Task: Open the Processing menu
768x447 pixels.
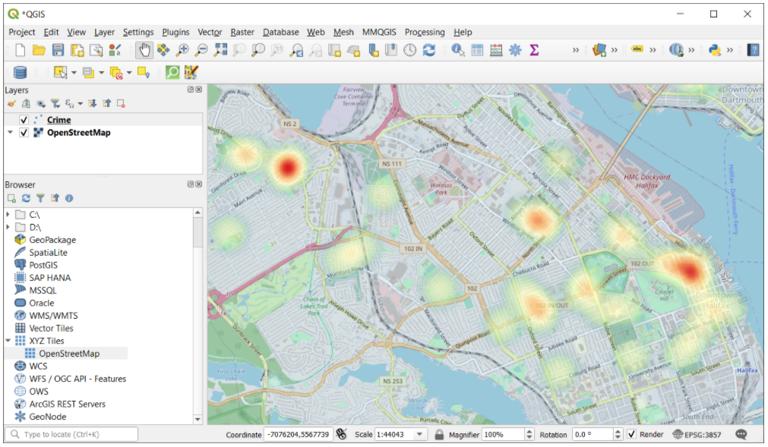Action: (425, 32)
